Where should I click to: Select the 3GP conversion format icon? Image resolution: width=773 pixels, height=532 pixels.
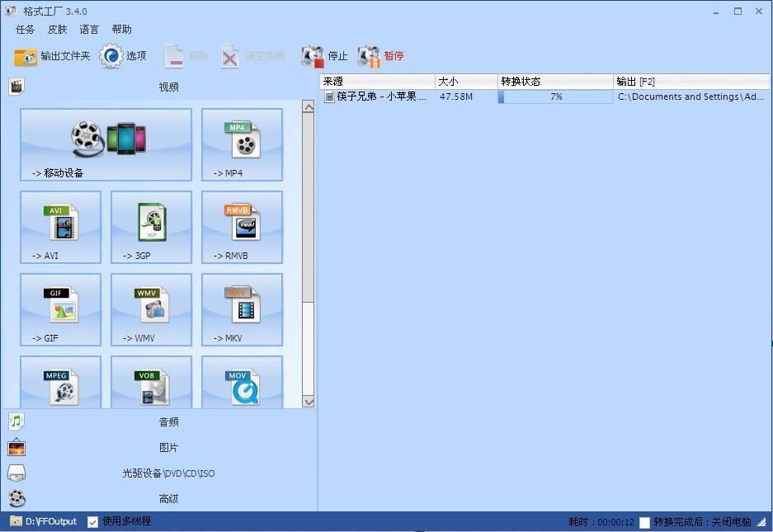point(151,226)
